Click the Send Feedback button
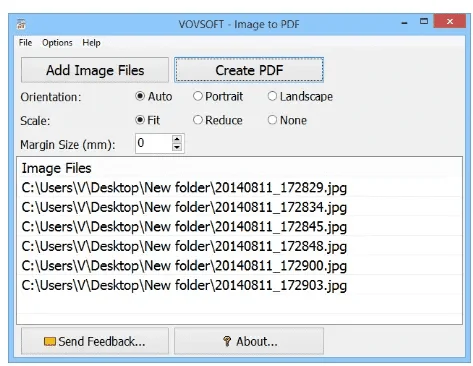The width and height of the screenshot is (473, 366). 95,341
